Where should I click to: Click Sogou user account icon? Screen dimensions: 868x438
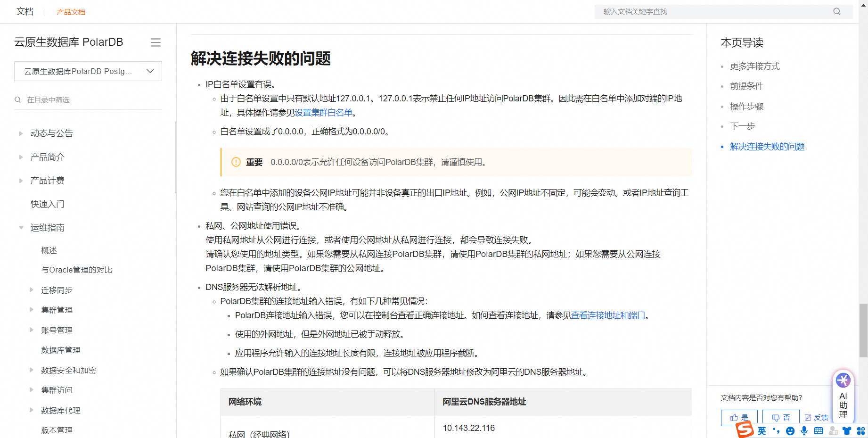pyautogui.click(x=833, y=430)
